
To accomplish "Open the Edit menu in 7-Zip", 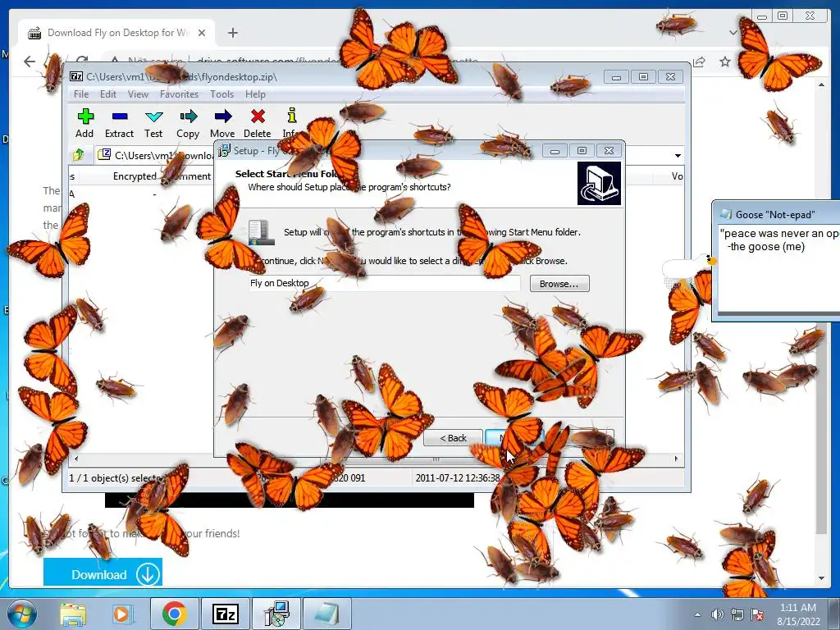I will point(108,94).
